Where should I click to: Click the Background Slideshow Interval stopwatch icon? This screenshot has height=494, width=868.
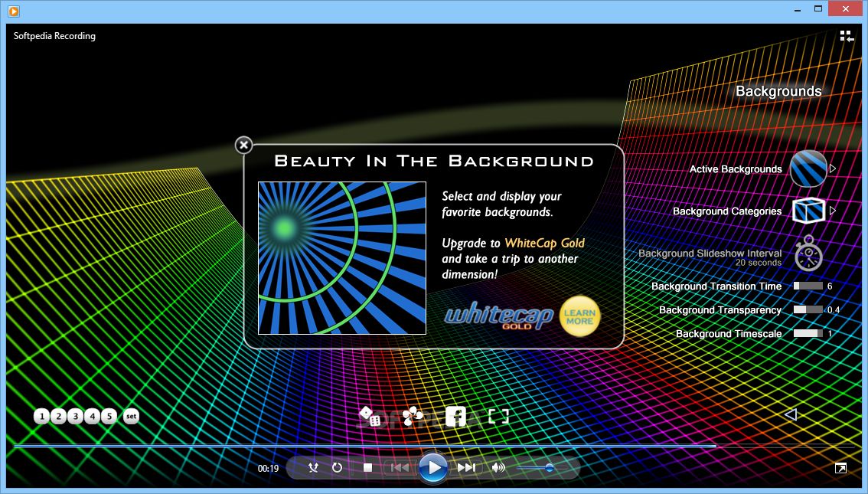[809, 254]
